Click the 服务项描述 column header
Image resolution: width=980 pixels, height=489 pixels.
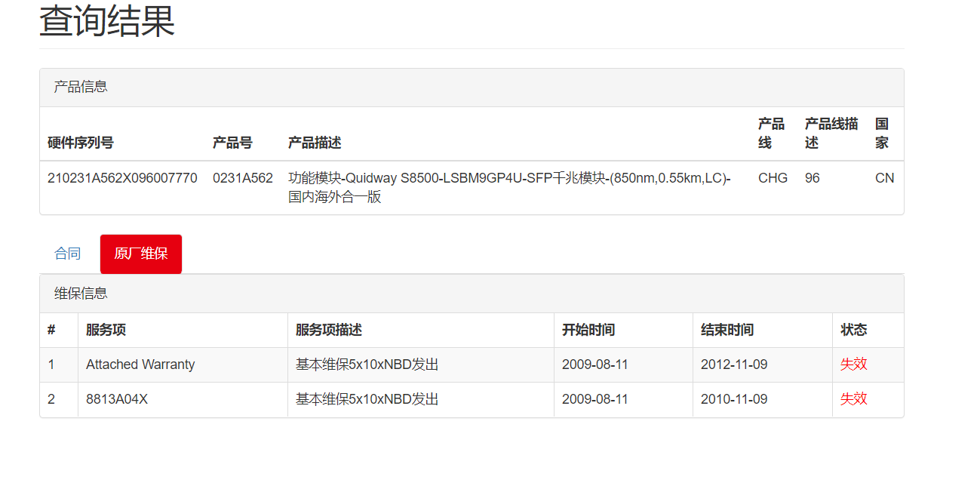tap(329, 330)
